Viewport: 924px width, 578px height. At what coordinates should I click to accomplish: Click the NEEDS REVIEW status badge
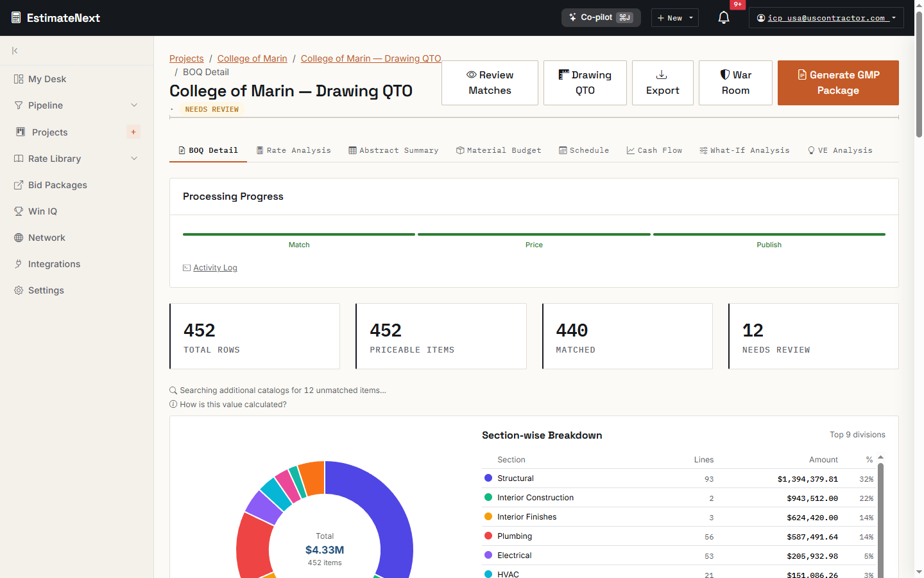click(x=212, y=109)
